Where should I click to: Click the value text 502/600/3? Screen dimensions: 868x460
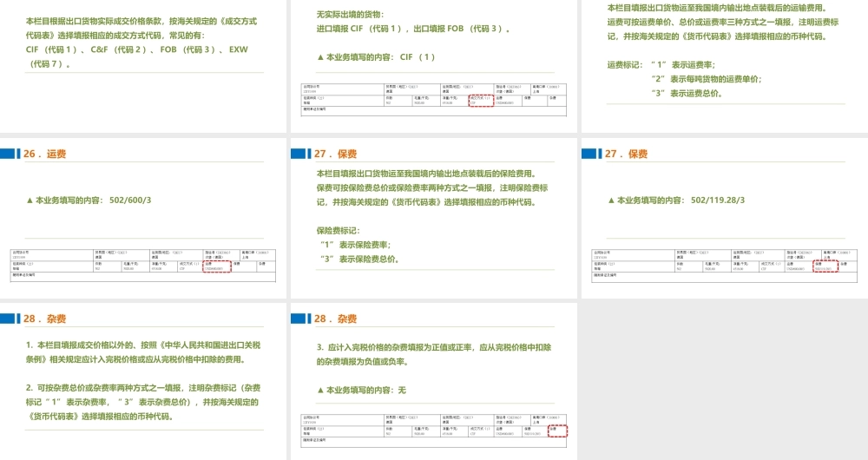pyautogui.click(x=130, y=200)
